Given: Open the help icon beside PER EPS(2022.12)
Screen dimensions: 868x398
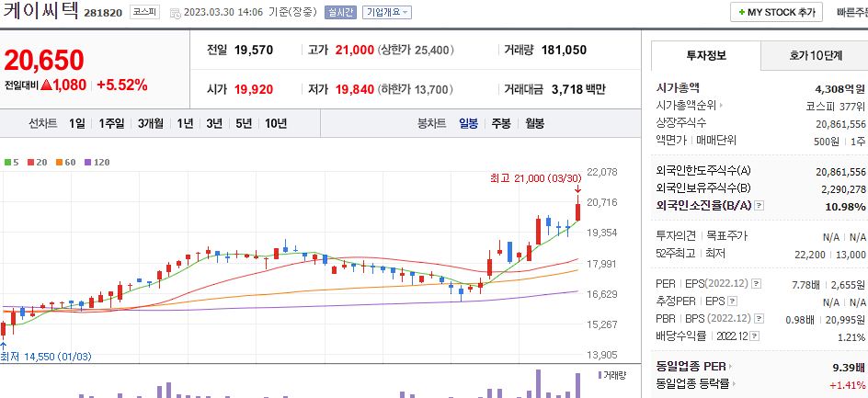Looking at the screenshot, I should (756, 284).
